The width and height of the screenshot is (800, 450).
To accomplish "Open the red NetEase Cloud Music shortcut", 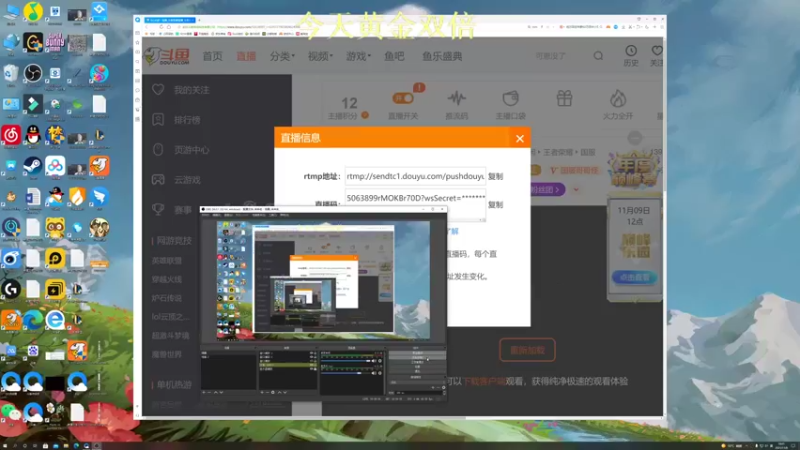I will [11, 135].
